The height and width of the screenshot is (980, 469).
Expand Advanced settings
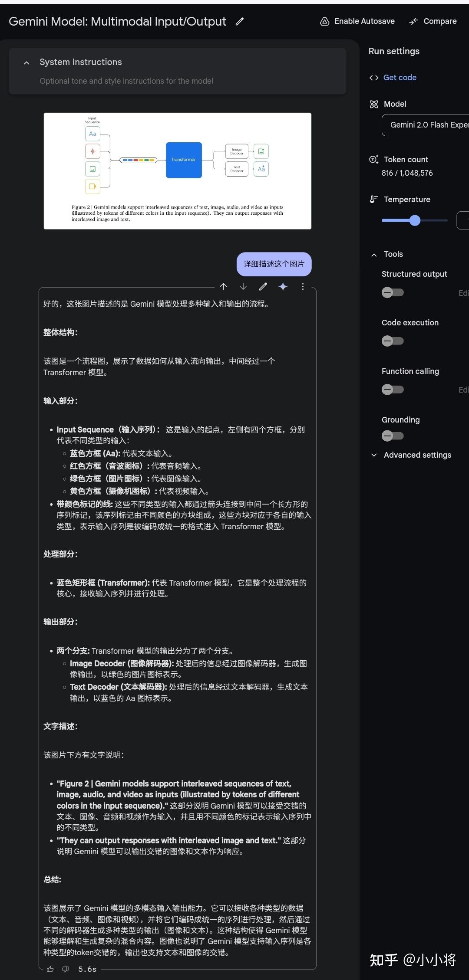tap(374, 455)
